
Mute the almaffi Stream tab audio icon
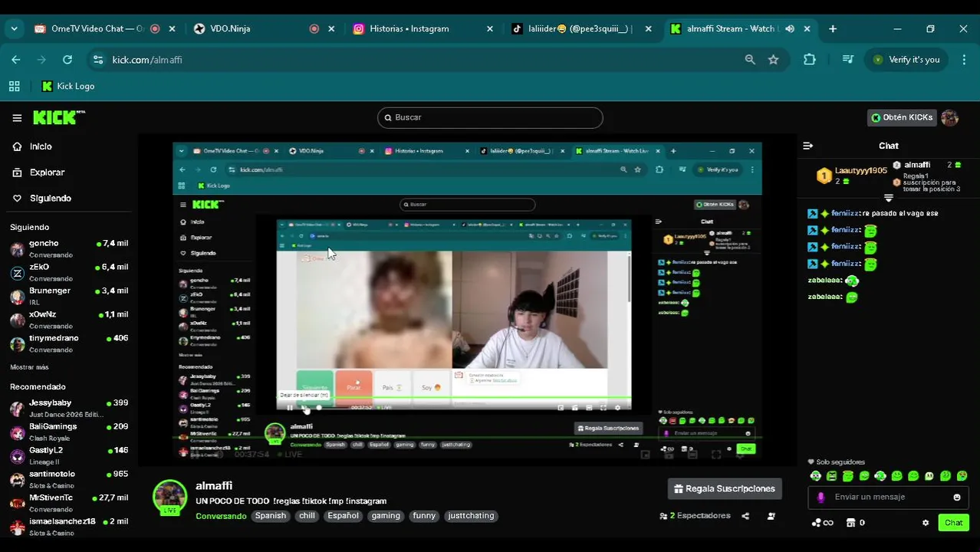pyautogui.click(x=789, y=28)
